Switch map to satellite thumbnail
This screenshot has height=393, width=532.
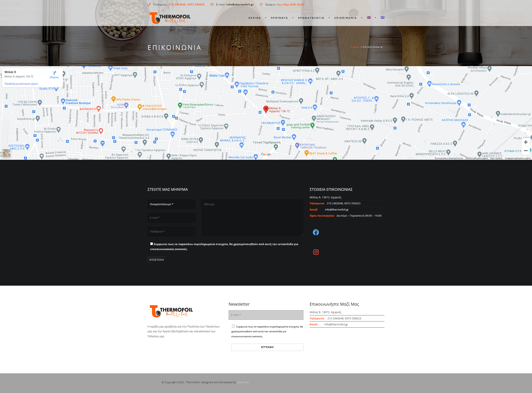tap(6, 153)
